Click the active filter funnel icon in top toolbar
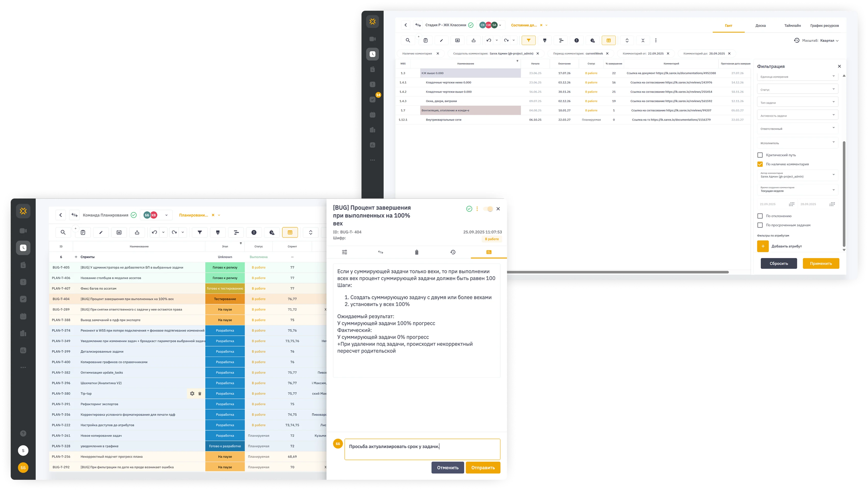This screenshot has height=490, width=868. [528, 40]
